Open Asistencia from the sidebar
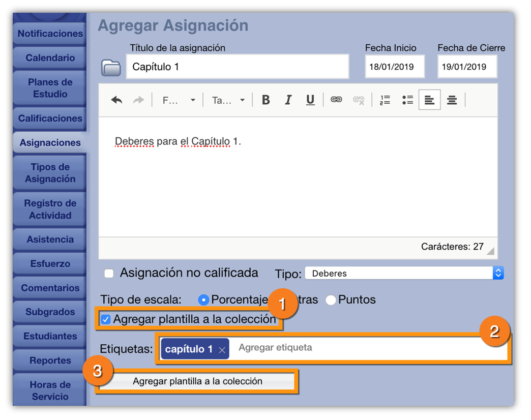The image size is (531, 420). (50, 239)
